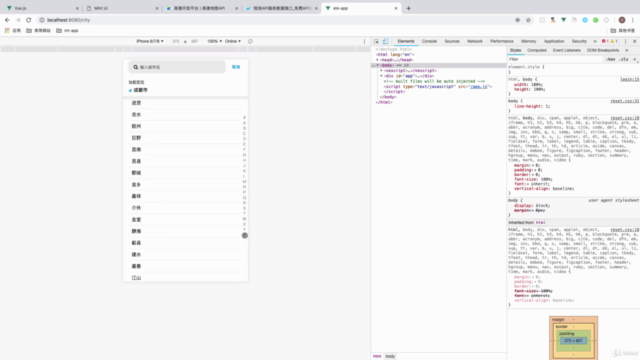Click the red error count badge

(605, 41)
